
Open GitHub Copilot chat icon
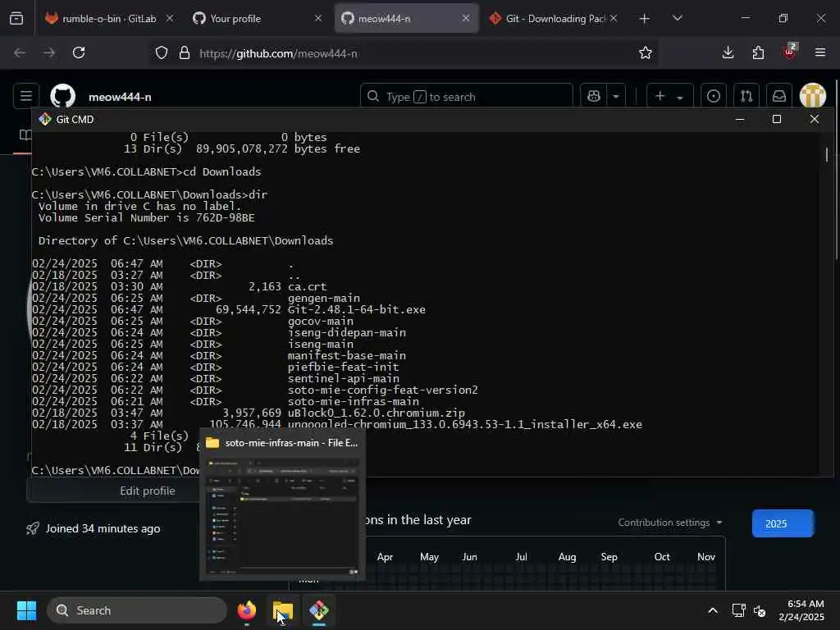tap(594, 97)
